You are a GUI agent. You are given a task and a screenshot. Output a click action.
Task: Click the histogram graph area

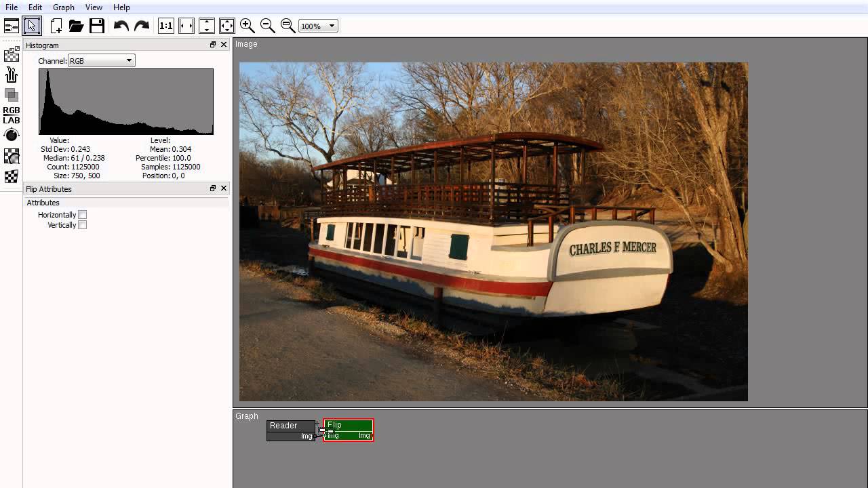[x=126, y=102]
